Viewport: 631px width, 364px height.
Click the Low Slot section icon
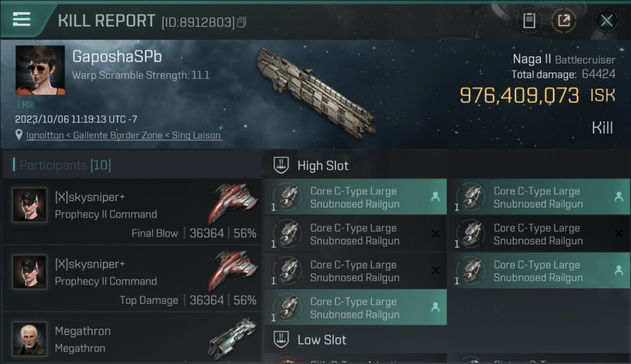point(281,339)
